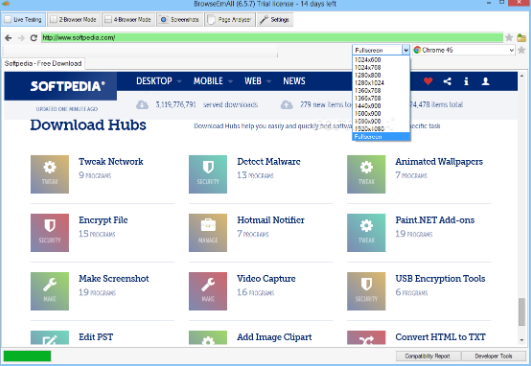Click the star icon next to Chrome 45
This screenshot has height=366, width=531.
(x=522, y=50)
